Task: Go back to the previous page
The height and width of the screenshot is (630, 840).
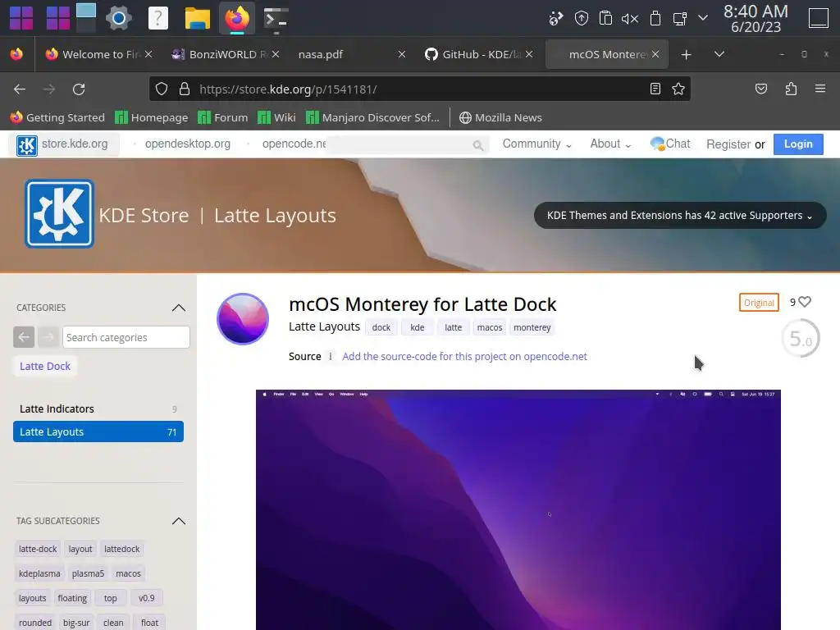Action: (20, 89)
